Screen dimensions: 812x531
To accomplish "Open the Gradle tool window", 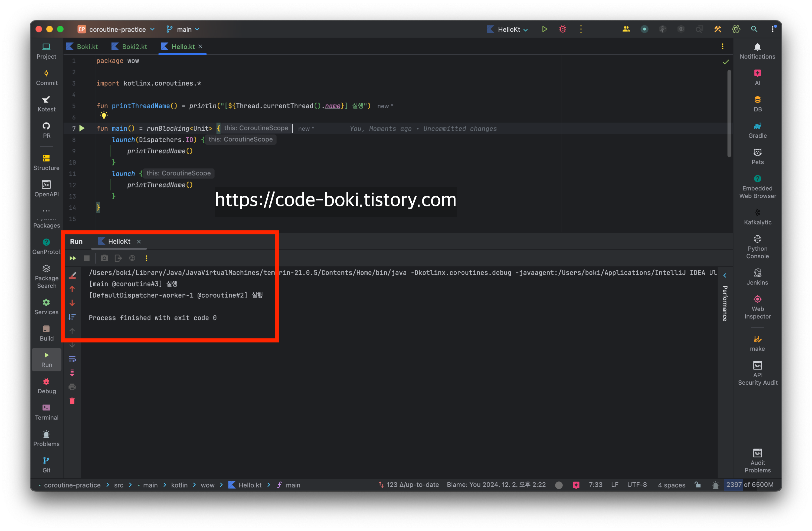I will tap(757, 130).
